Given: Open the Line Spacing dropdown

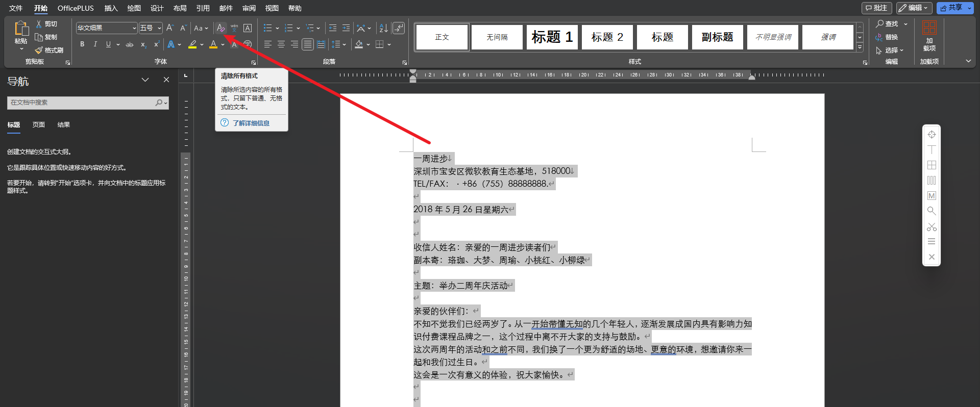Looking at the screenshot, I should [x=338, y=44].
